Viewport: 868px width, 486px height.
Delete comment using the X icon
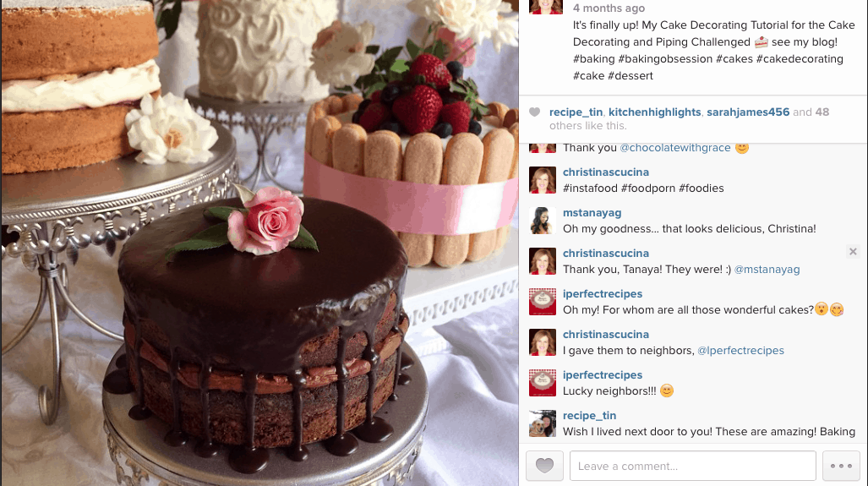pyautogui.click(x=853, y=252)
